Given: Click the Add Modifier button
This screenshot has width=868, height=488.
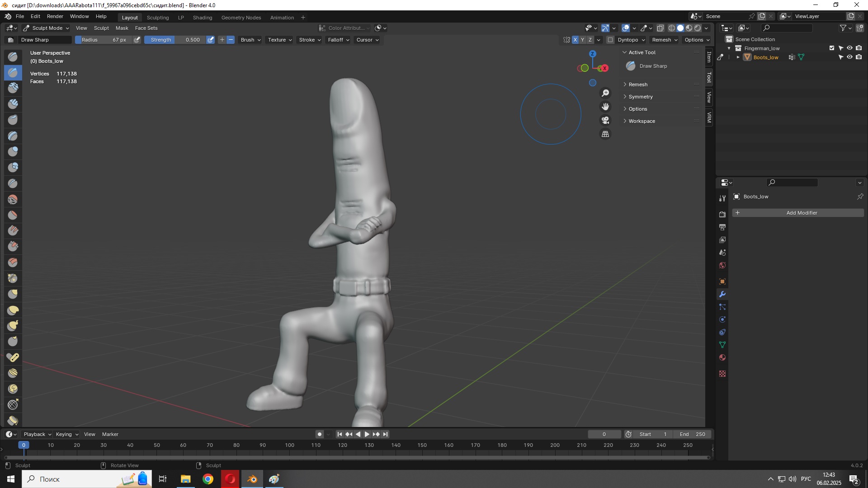Looking at the screenshot, I should click(801, 213).
